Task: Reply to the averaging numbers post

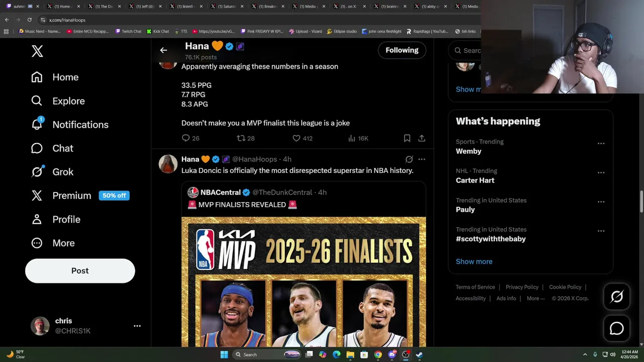Action: click(x=186, y=138)
